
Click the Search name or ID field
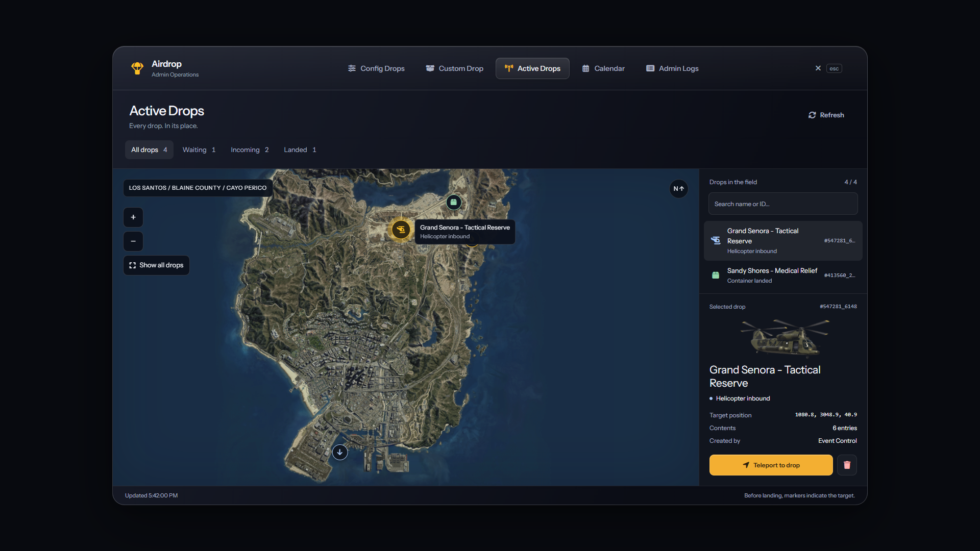point(783,204)
